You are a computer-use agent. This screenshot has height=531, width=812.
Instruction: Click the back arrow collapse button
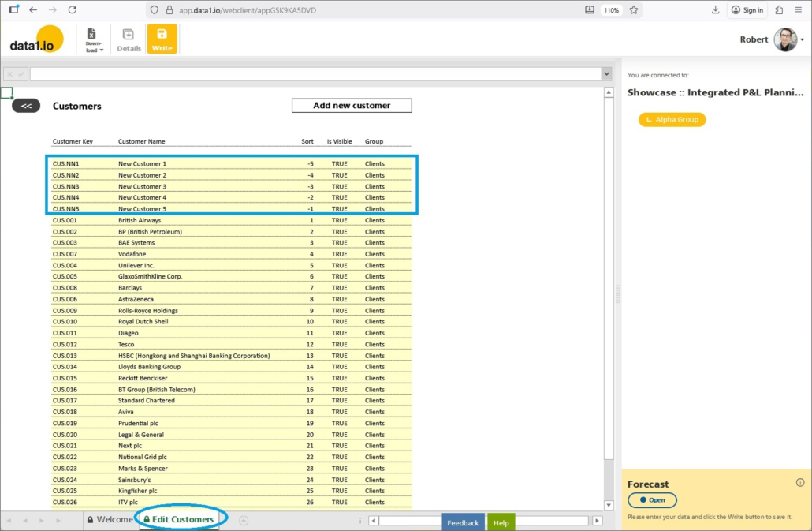point(26,106)
